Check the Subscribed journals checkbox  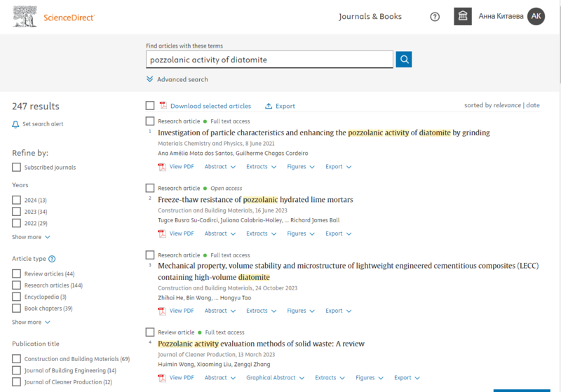click(16, 167)
